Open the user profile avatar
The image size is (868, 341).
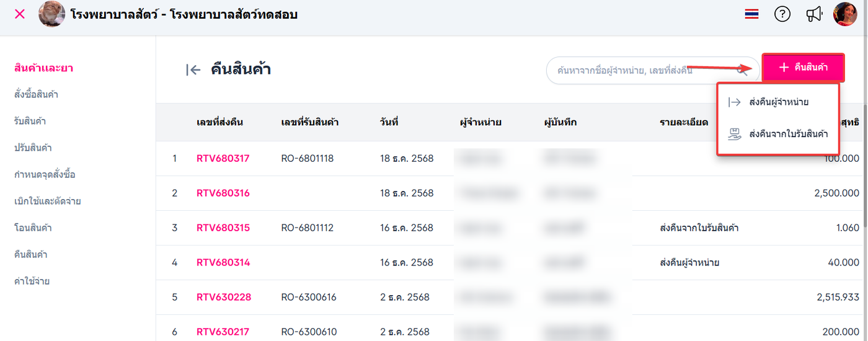point(844,14)
